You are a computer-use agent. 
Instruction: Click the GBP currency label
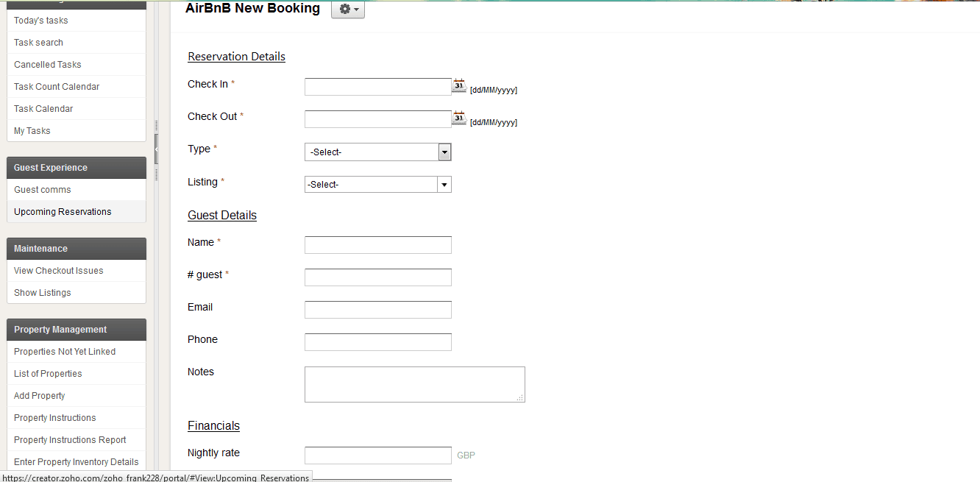[x=466, y=456]
